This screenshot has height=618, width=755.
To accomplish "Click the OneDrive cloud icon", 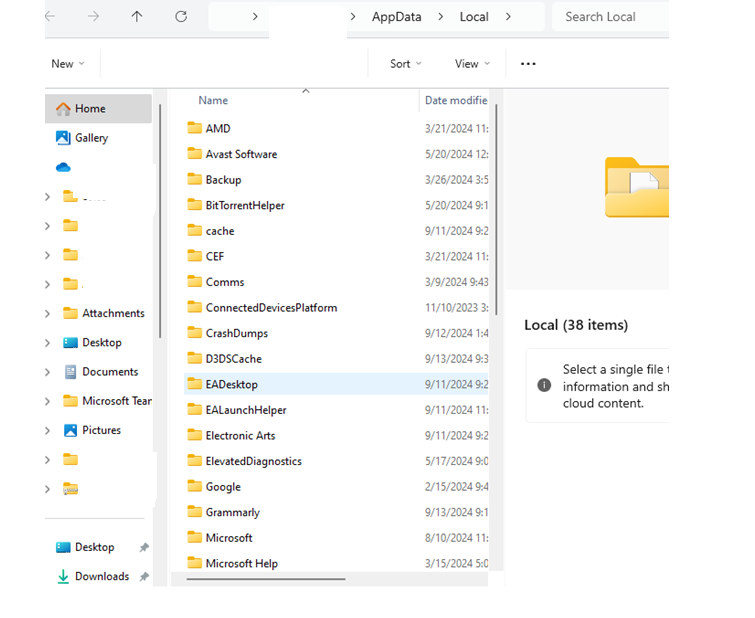I will [63, 167].
